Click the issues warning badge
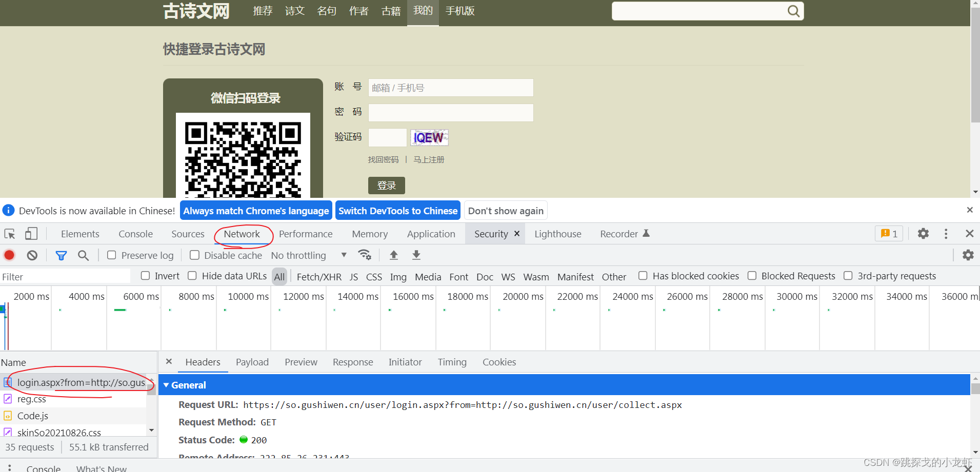The height and width of the screenshot is (472, 980). [x=889, y=234]
